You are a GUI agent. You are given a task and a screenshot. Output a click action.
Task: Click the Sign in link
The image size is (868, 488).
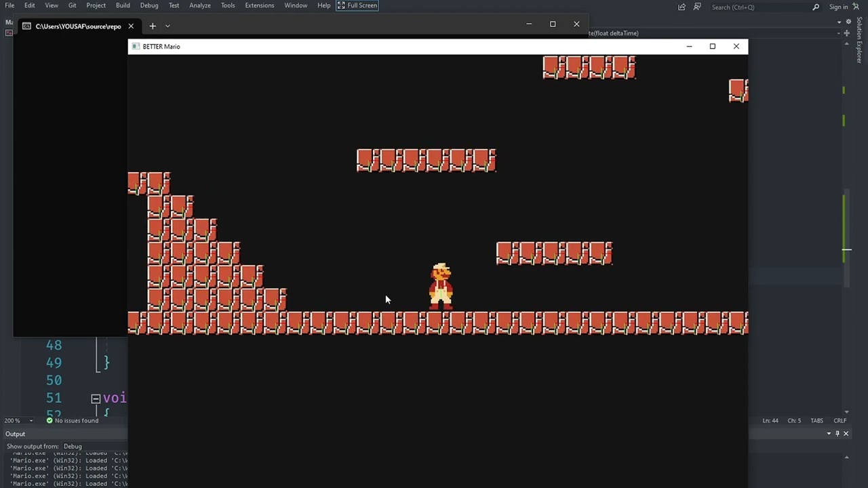838,7
